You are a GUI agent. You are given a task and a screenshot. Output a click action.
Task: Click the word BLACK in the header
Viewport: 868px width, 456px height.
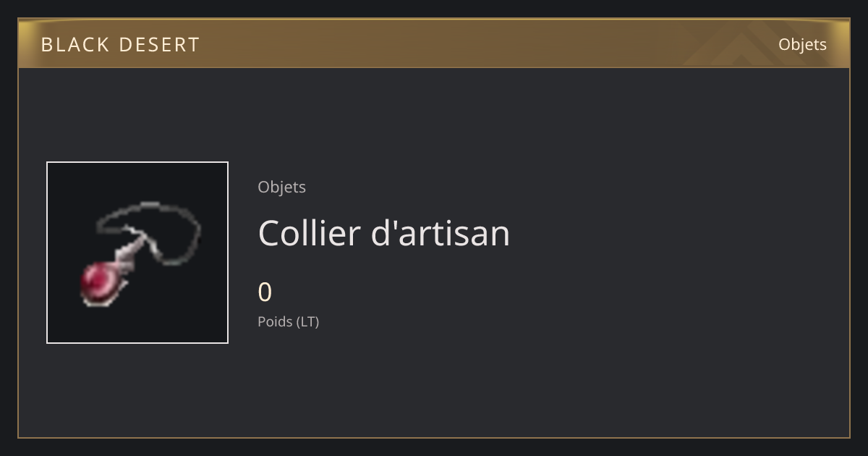pyautogui.click(x=72, y=45)
